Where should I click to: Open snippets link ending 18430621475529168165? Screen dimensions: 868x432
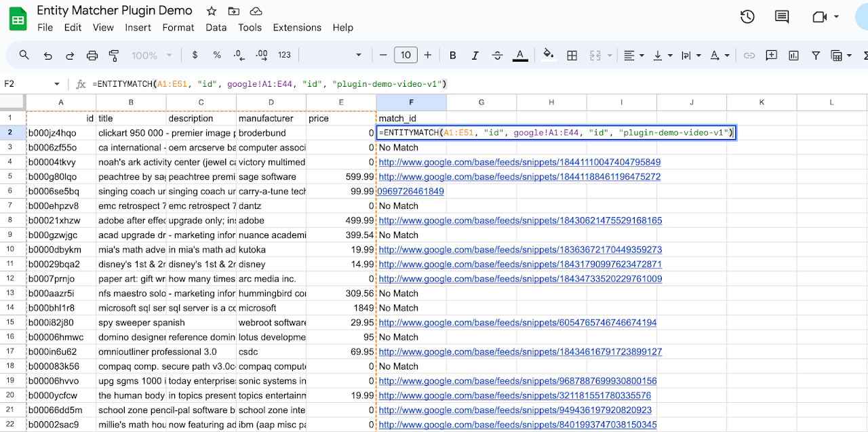click(520, 220)
